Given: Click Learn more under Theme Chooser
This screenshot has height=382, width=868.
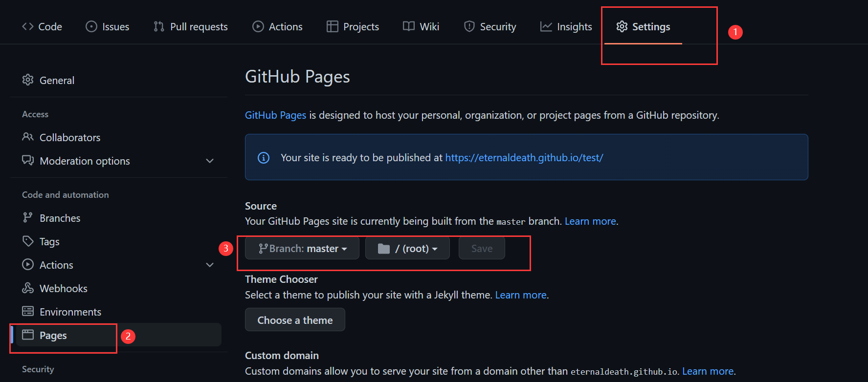Looking at the screenshot, I should (521, 295).
